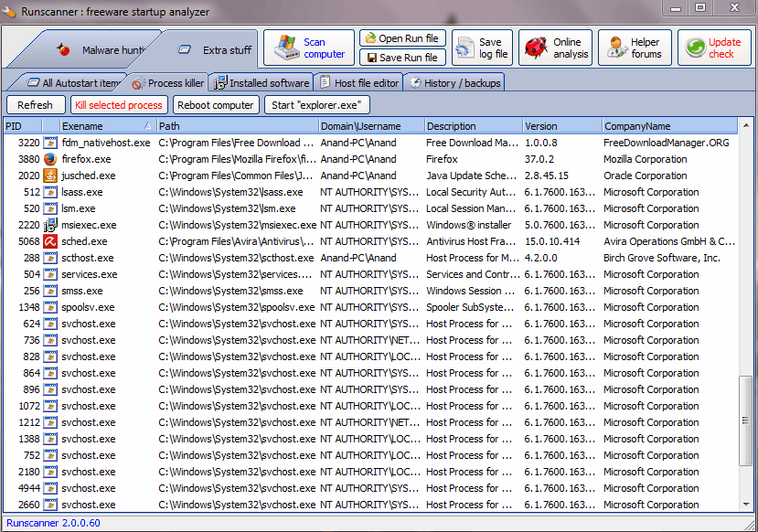Click the Domain\Username column header
Viewport: 758px width, 532px height.
(371, 126)
